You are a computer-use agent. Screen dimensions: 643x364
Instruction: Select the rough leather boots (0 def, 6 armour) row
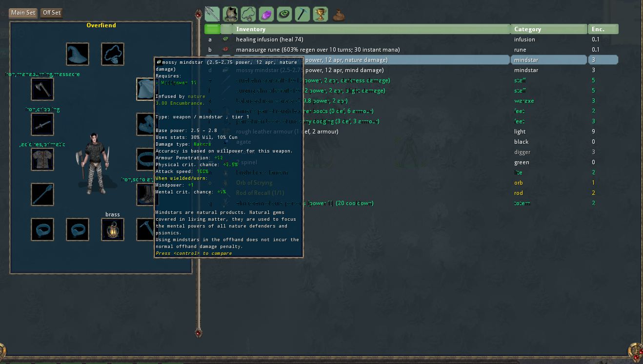point(411,111)
